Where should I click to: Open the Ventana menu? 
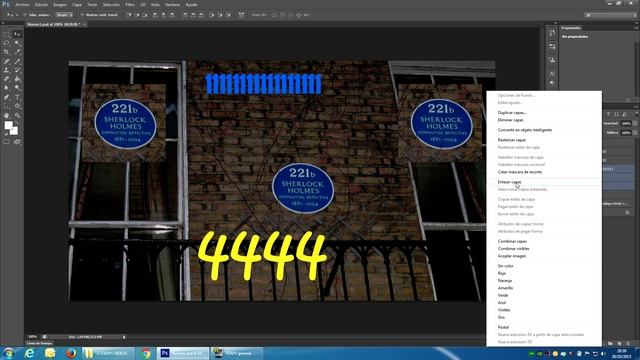[173, 4]
